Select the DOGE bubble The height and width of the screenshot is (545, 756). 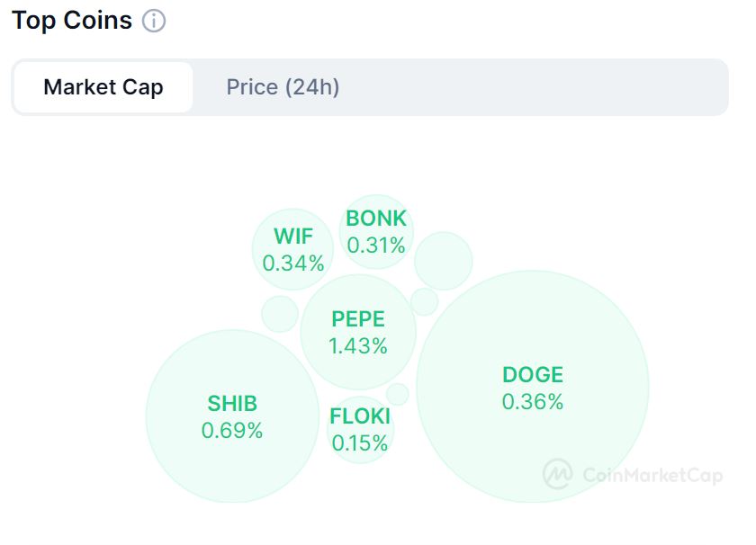point(533,387)
